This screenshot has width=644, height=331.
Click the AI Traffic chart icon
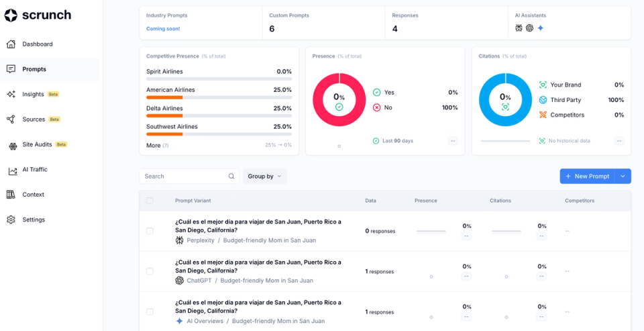[x=13, y=170]
